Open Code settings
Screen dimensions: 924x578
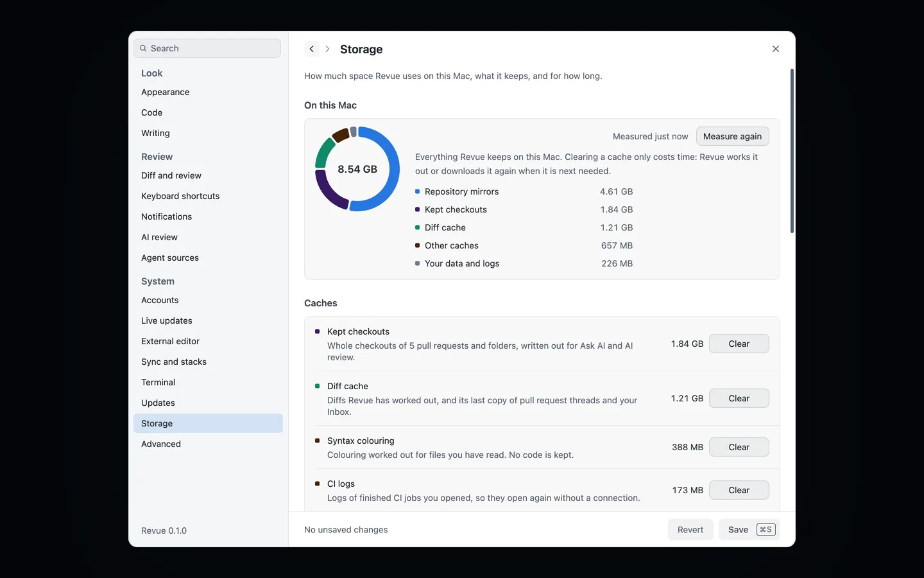click(208, 112)
